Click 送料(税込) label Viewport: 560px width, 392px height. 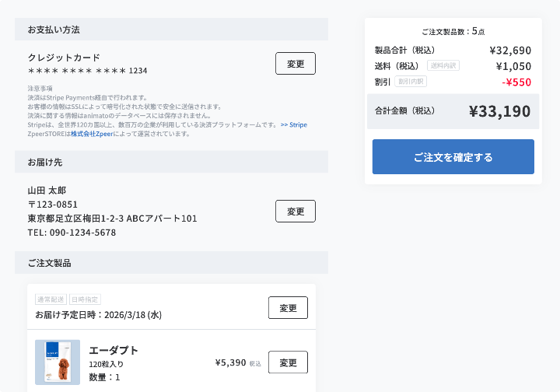[397, 66]
